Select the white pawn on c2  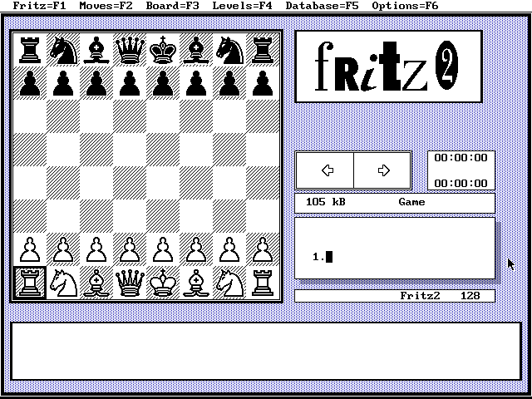(x=96, y=249)
